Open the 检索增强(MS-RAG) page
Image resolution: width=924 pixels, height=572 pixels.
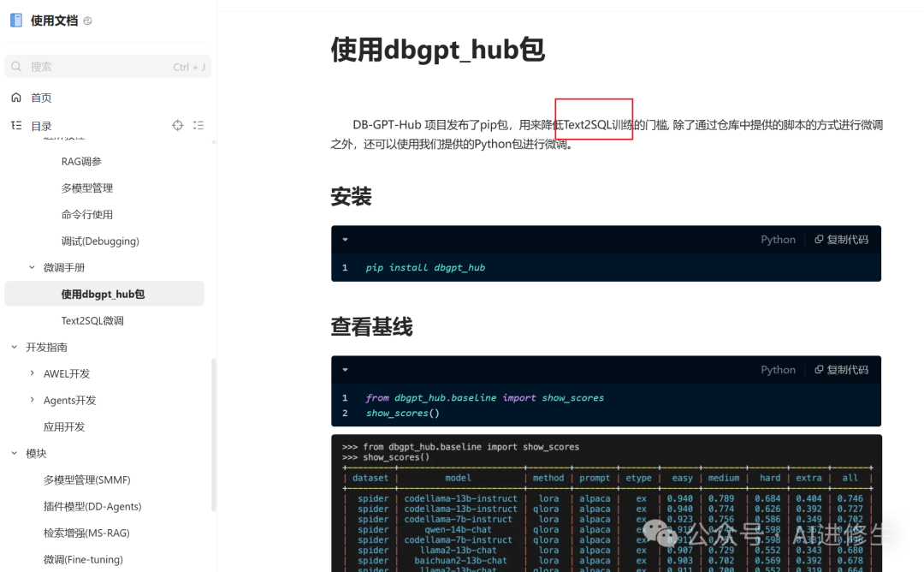(86, 533)
